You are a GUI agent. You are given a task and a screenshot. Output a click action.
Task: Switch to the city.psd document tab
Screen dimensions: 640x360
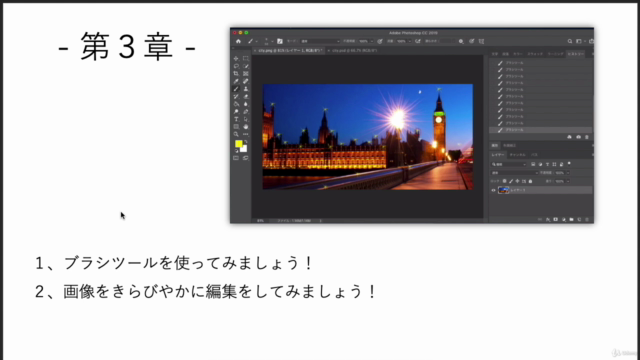[x=354, y=51]
